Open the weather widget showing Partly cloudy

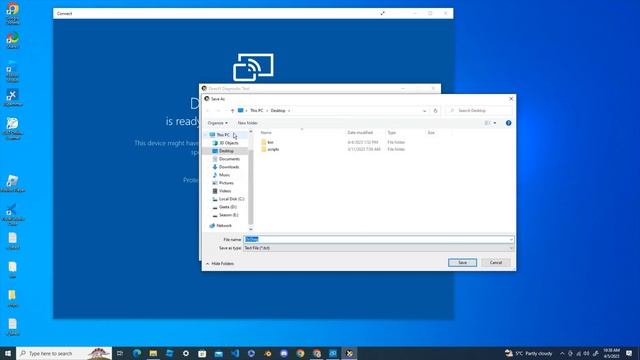(529, 353)
